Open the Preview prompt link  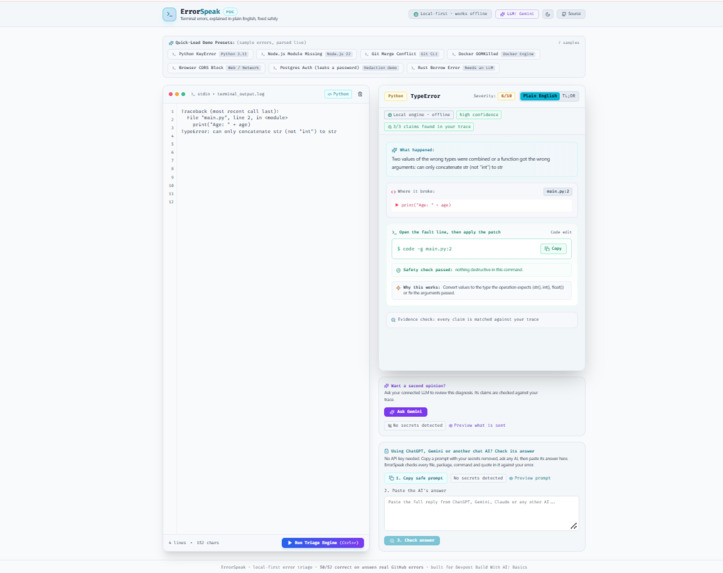(530, 478)
